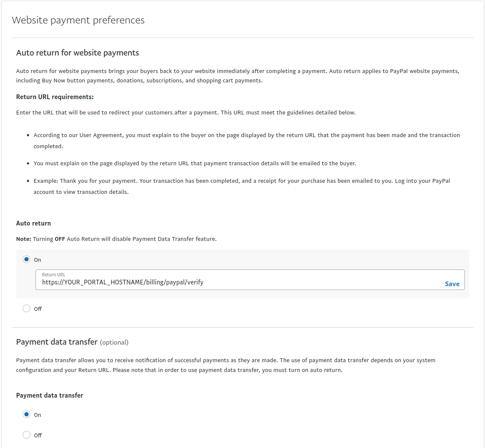This screenshot has height=448, width=485.
Task: Click the Save link next to Return URL
Action: [452, 283]
